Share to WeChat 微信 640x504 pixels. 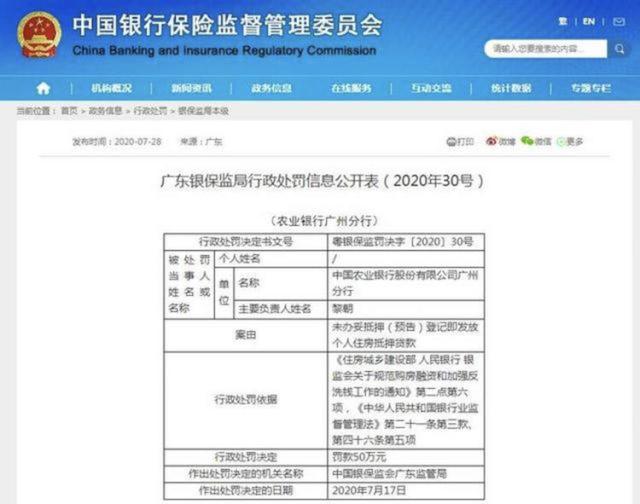536,141
